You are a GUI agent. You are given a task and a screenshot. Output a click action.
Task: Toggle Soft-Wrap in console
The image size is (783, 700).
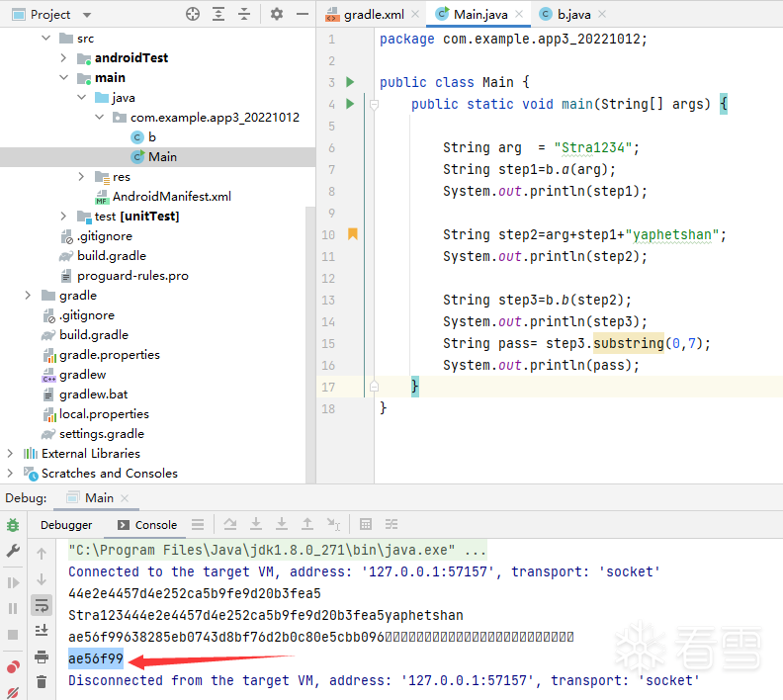[42, 606]
